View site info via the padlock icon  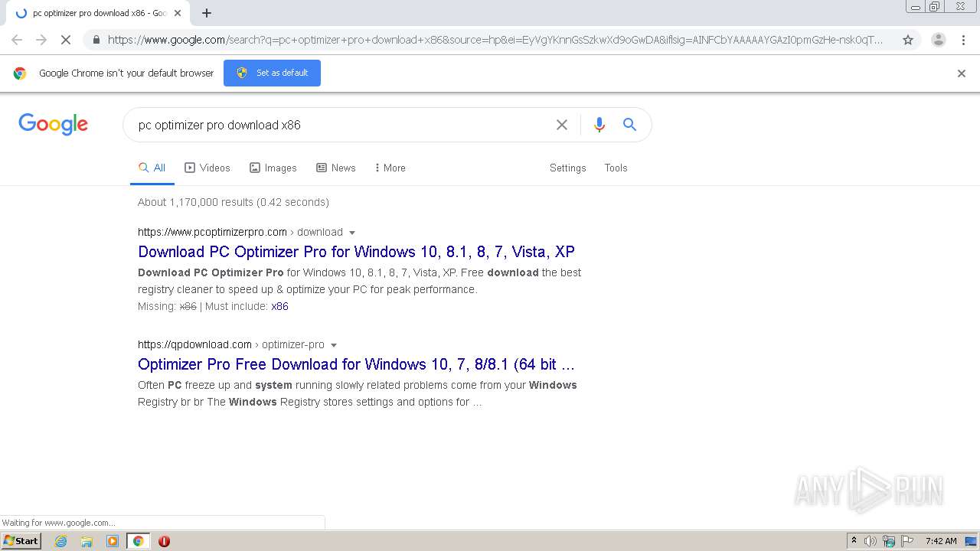[96, 40]
